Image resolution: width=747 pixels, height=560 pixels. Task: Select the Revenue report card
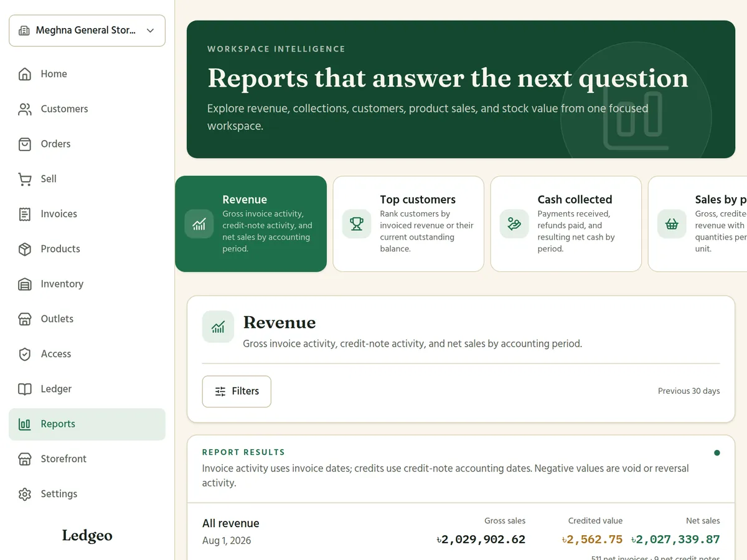point(251,224)
